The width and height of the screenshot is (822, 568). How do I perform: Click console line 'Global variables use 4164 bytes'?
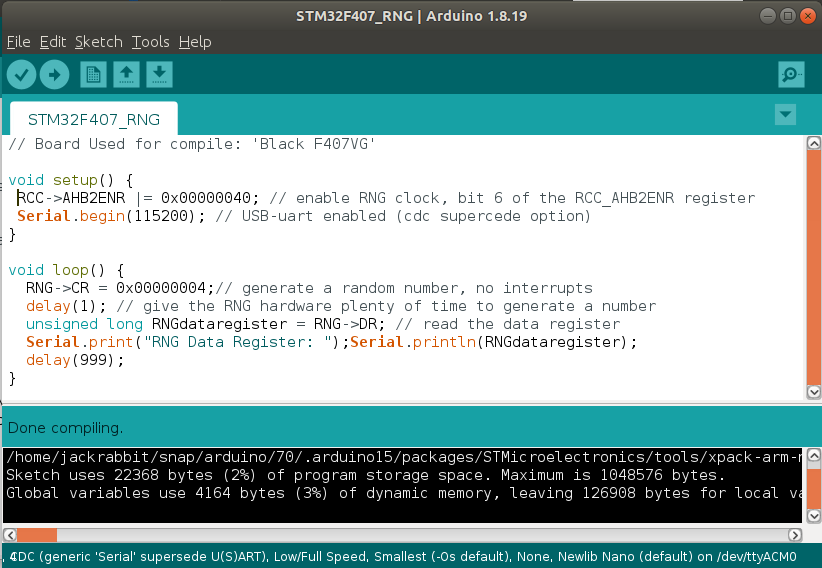404,493
